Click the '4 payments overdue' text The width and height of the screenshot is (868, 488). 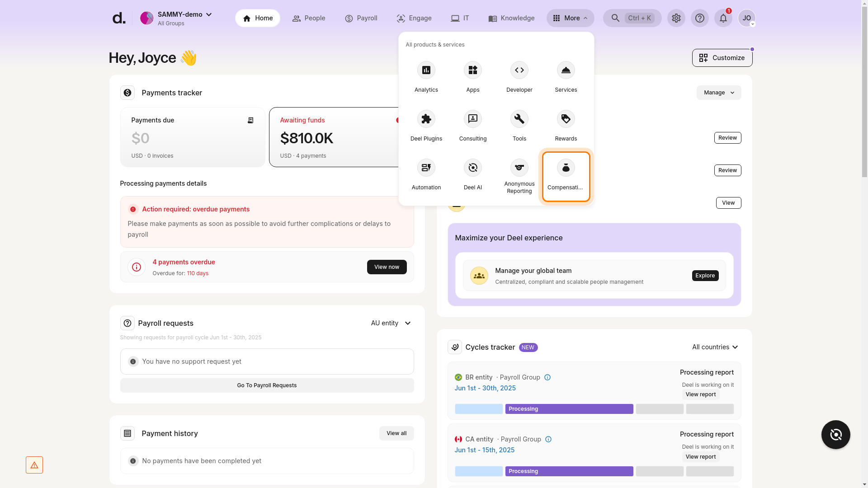click(184, 262)
